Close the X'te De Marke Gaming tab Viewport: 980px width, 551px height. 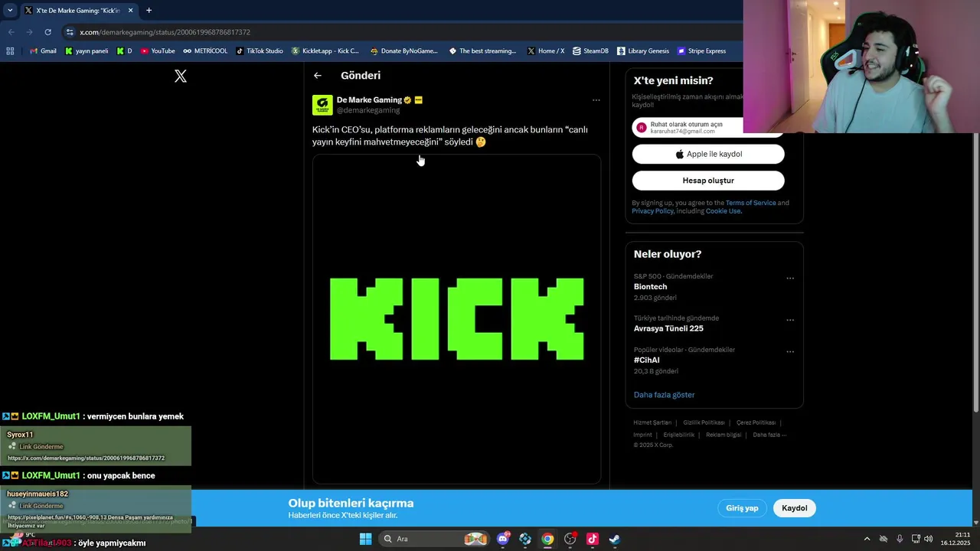coord(130,10)
